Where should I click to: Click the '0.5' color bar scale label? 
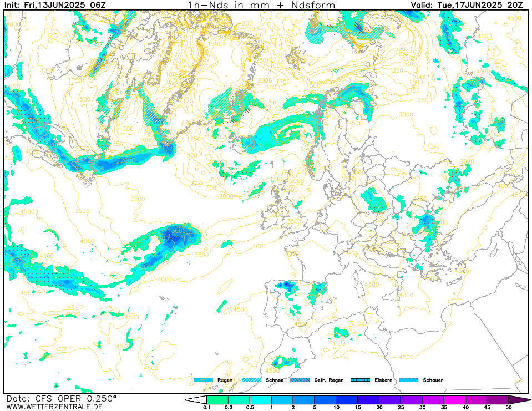coord(250,408)
